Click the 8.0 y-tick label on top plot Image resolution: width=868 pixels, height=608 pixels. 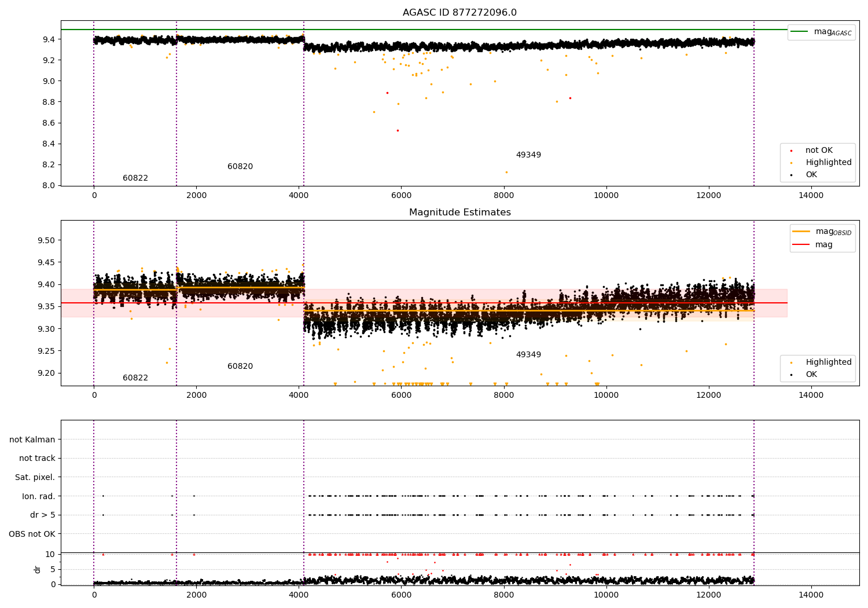pos(49,185)
